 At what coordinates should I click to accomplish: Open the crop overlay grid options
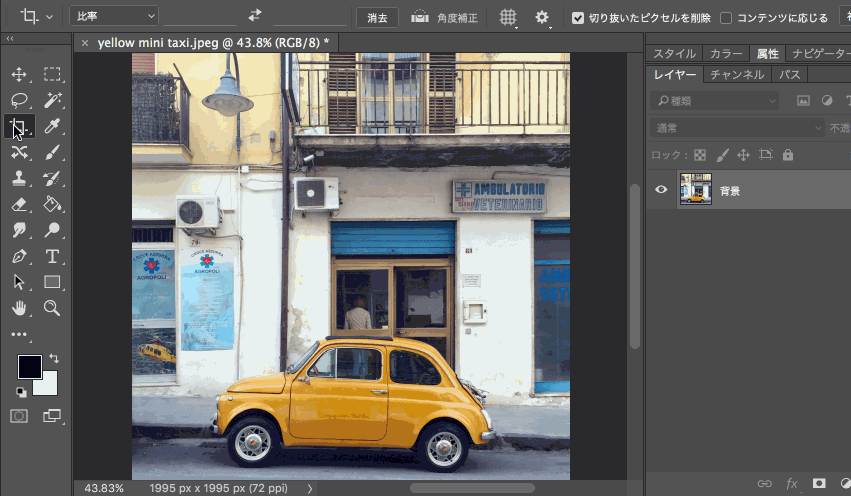pos(508,17)
